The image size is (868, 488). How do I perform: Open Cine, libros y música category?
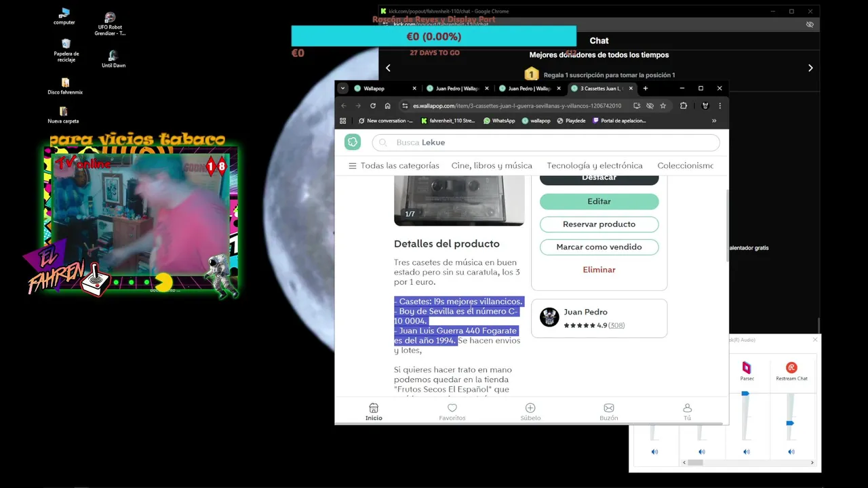pyautogui.click(x=492, y=165)
